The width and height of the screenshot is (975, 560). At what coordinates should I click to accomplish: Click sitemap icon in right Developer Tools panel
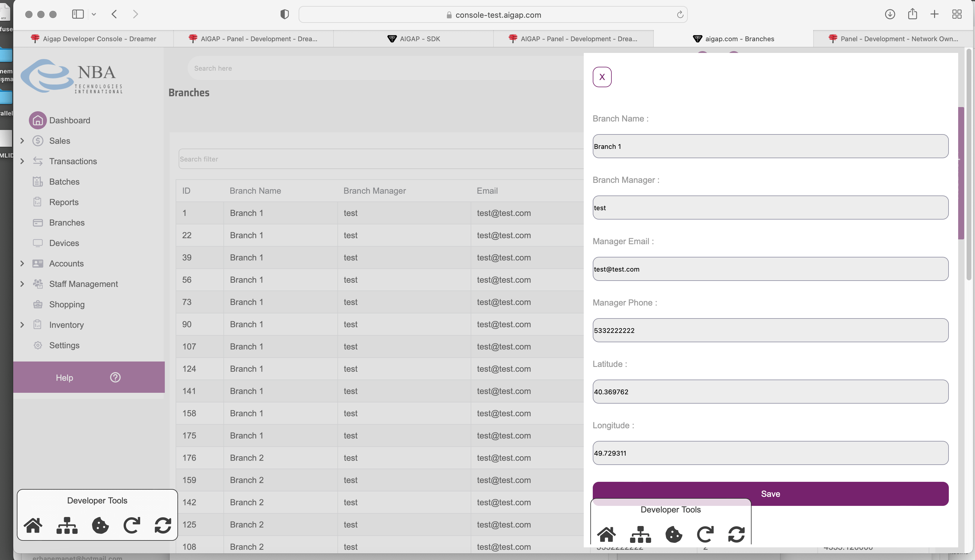(x=640, y=534)
